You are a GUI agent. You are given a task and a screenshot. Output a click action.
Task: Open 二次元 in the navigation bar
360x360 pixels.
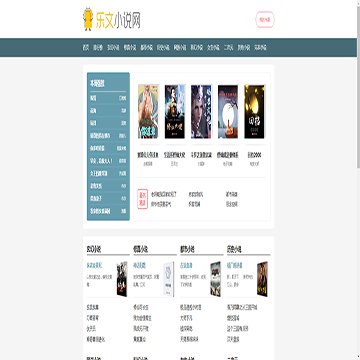(x=229, y=48)
